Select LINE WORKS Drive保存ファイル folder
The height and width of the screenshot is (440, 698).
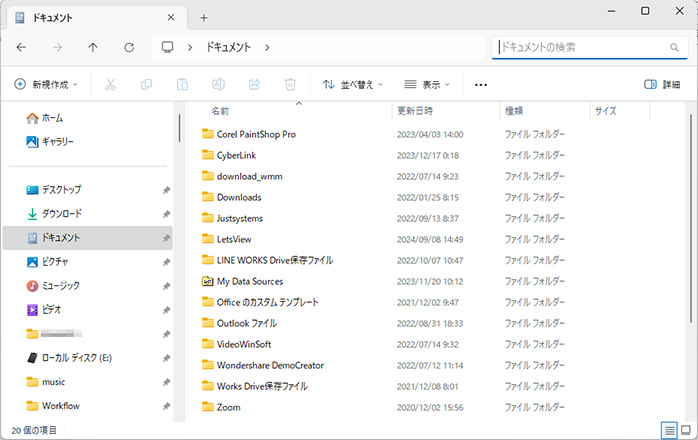click(x=275, y=260)
